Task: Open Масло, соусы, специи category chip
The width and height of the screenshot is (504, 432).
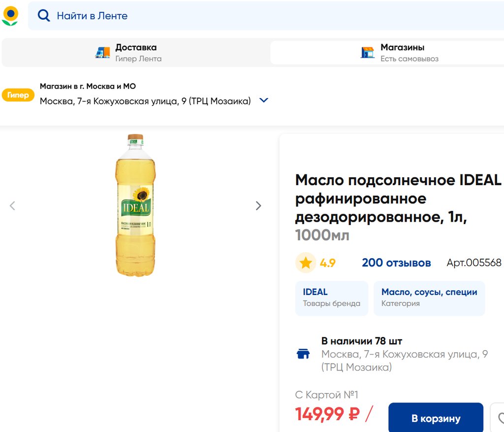Action: click(429, 298)
